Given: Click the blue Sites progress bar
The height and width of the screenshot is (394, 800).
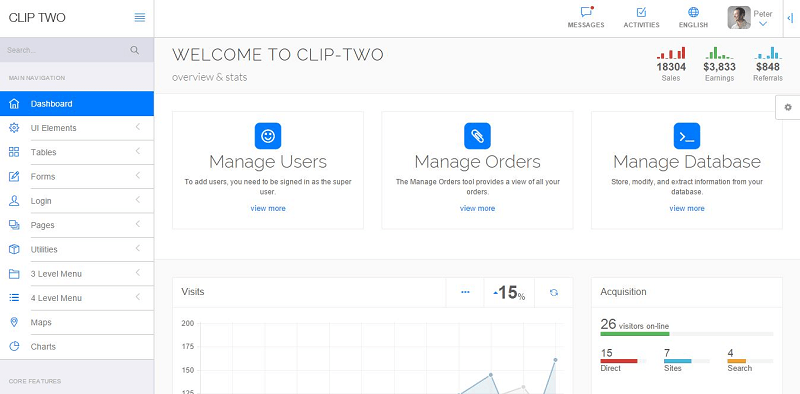Looking at the screenshot, I should (678, 361).
